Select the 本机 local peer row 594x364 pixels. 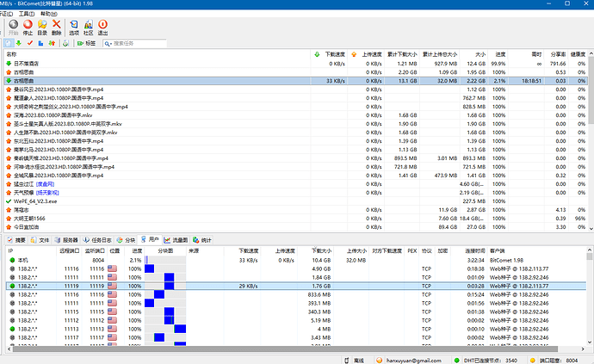[296, 260]
